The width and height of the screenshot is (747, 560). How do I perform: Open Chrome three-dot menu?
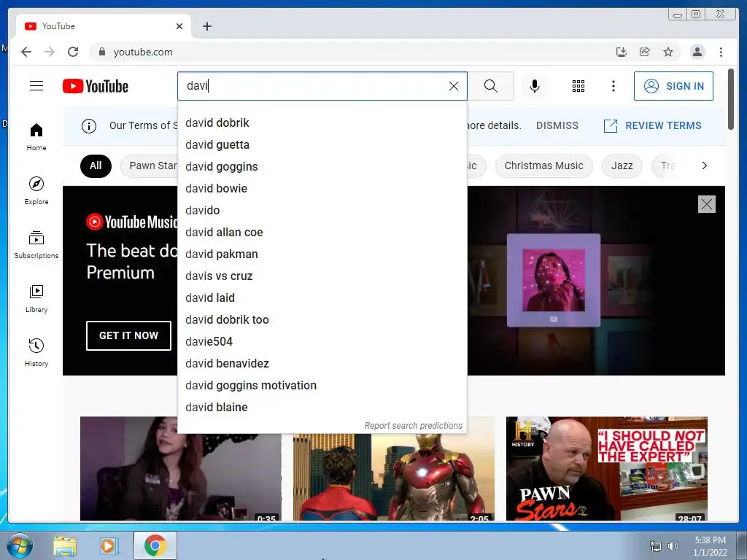pyautogui.click(x=721, y=52)
